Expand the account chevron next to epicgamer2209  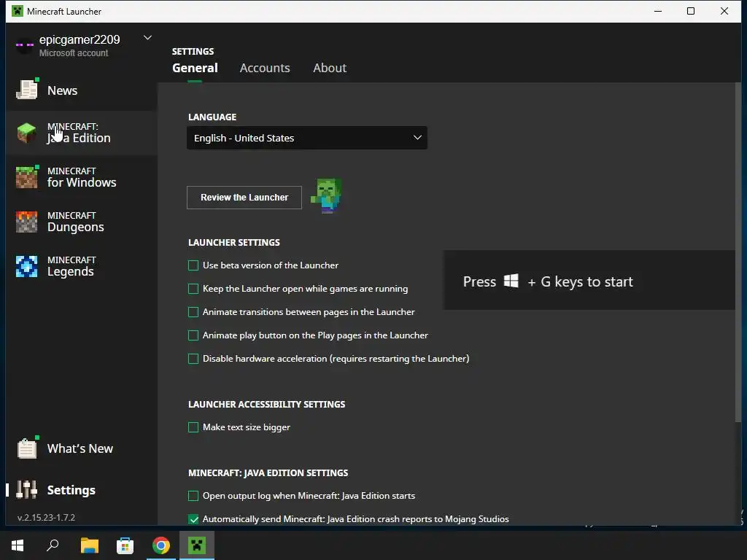(x=147, y=38)
